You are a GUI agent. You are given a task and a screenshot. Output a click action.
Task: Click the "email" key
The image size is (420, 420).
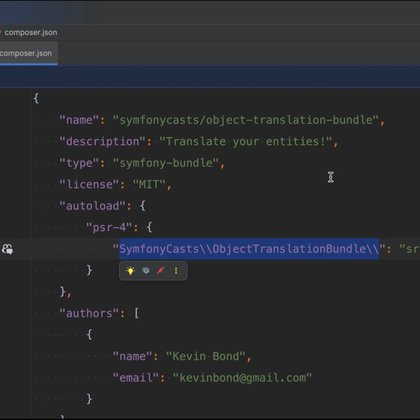click(x=136, y=378)
